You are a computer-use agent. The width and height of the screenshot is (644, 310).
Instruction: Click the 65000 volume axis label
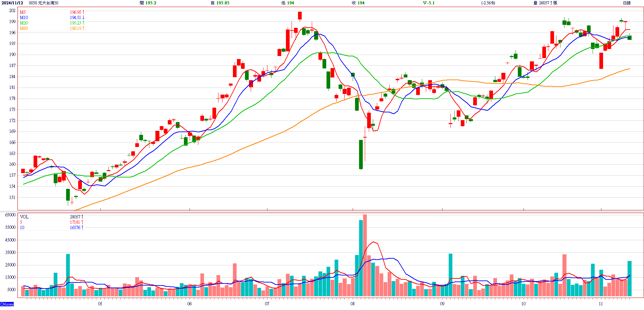point(10,215)
